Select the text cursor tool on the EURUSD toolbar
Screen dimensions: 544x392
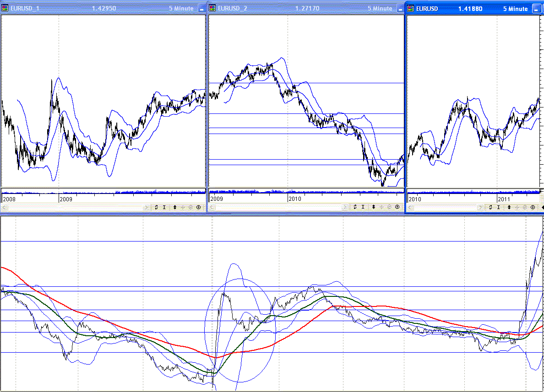[498, 207]
